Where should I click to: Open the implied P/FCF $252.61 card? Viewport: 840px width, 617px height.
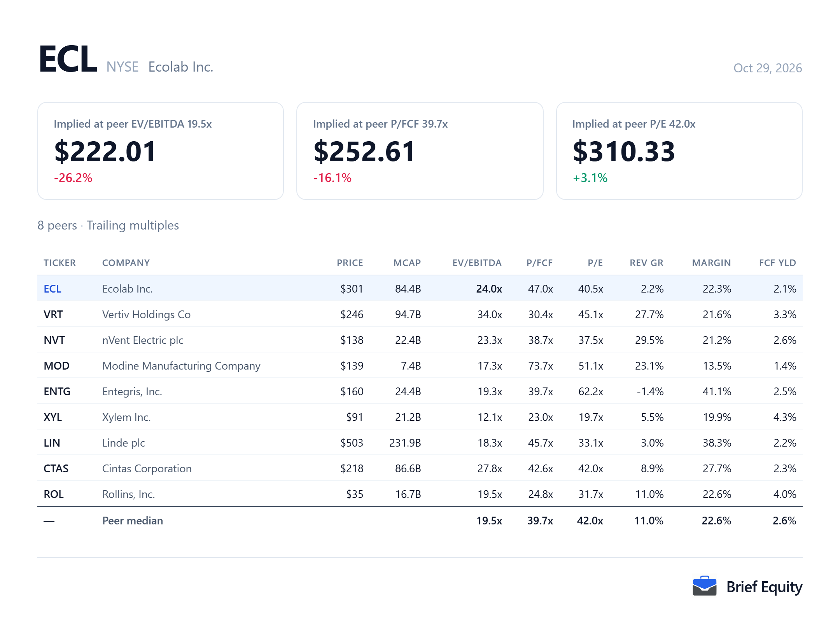coord(420,151)
